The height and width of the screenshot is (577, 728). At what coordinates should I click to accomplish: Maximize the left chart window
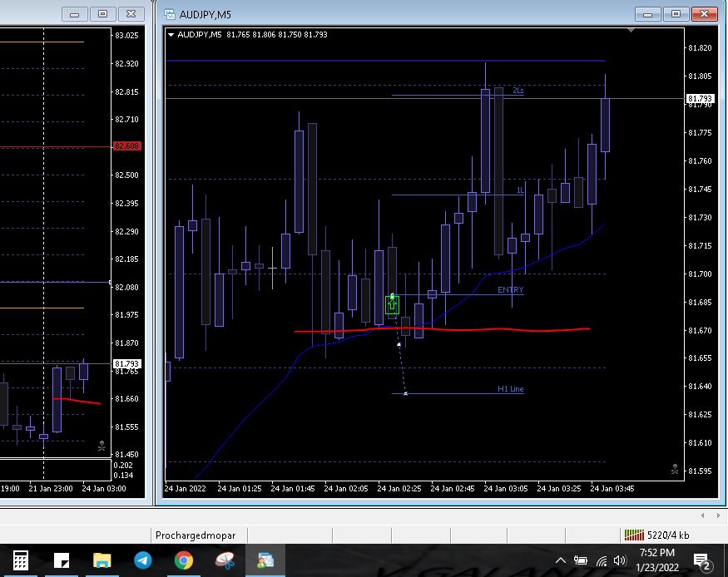point(102,14)
